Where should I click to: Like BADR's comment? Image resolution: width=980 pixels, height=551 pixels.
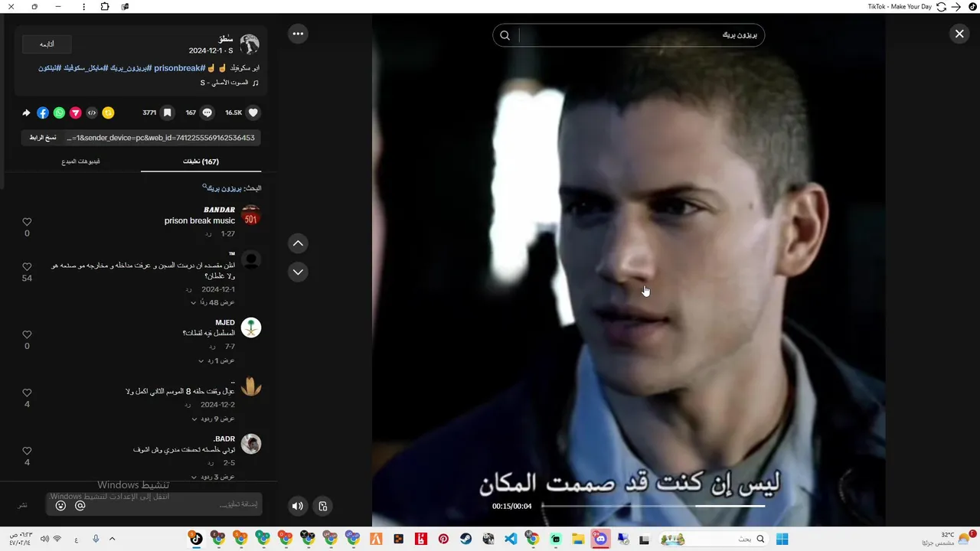[27, 451]
